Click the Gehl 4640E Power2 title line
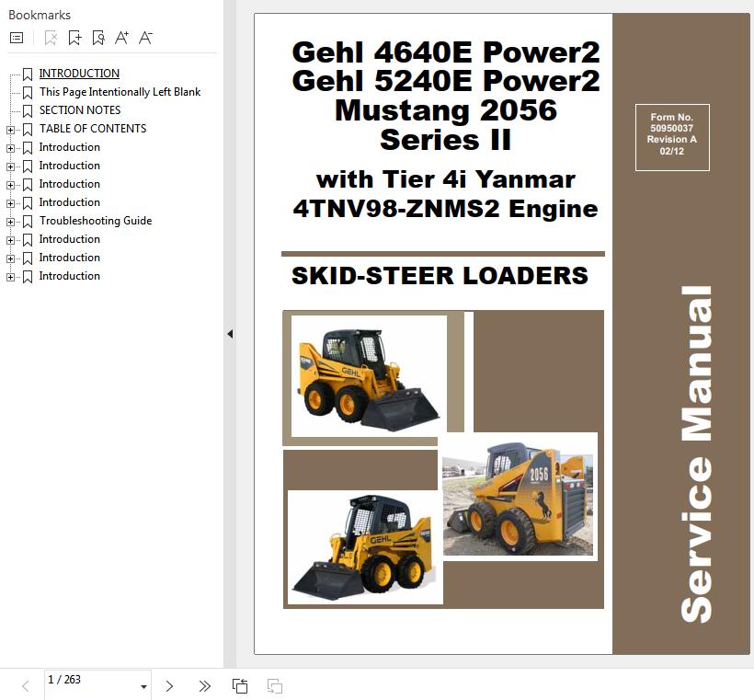 click(446, 52)
